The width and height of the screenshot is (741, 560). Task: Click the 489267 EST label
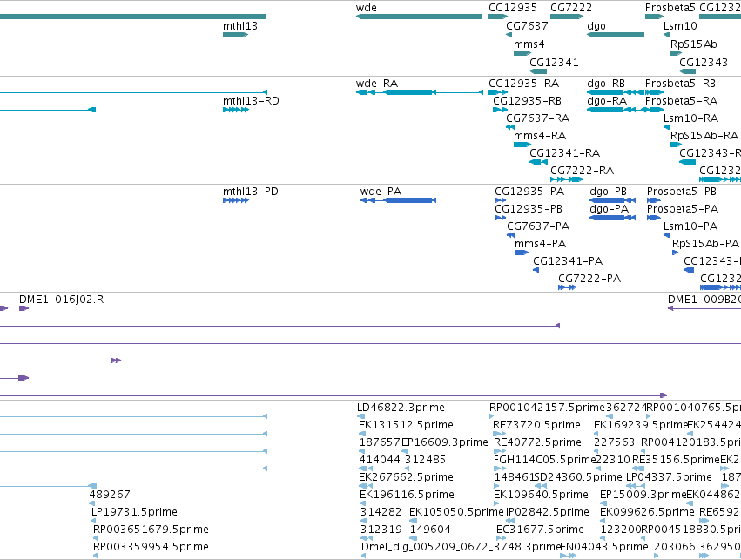pos(110,495)
